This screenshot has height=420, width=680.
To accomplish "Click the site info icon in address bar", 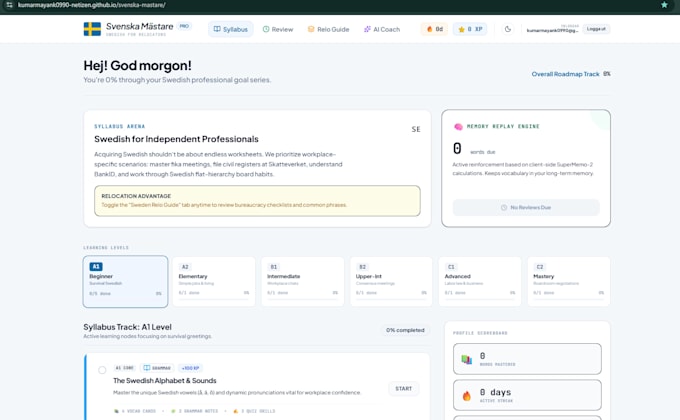I will [x=9, y=5].
